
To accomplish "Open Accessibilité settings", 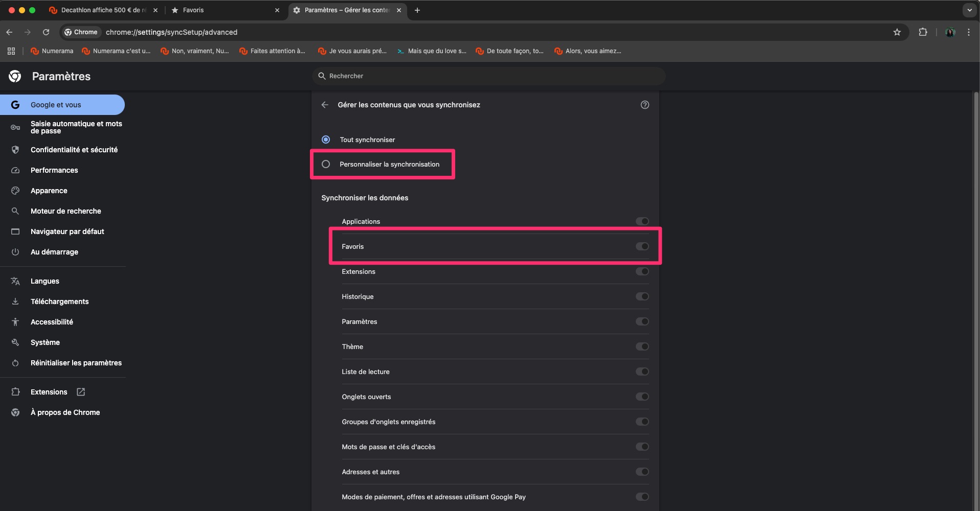I will point(62,322).
